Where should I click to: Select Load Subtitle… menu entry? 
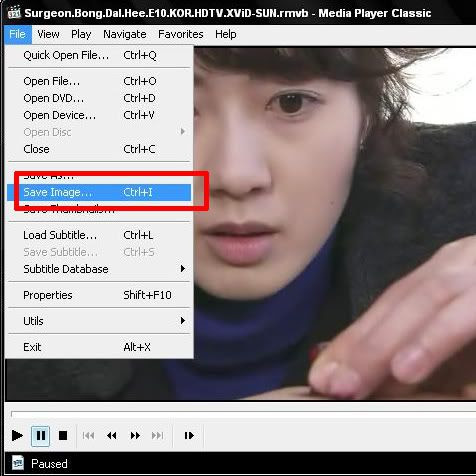click(x=99, y=235)
